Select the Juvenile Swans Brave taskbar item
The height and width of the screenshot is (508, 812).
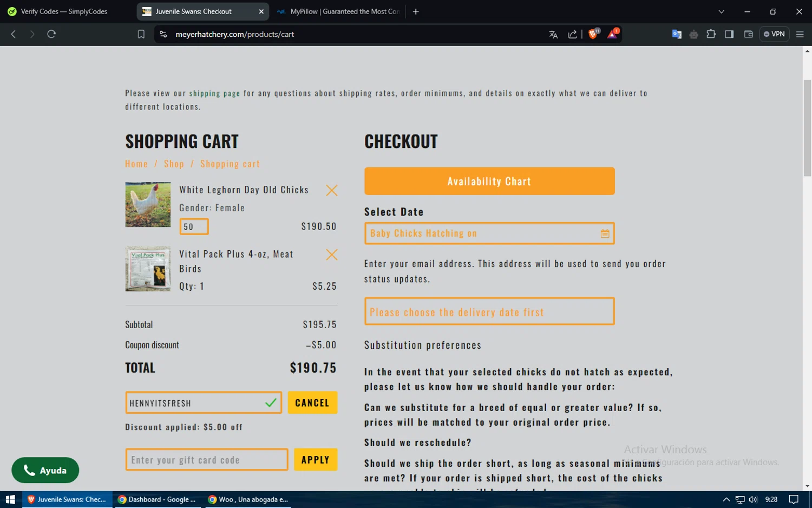click(67, 499)
